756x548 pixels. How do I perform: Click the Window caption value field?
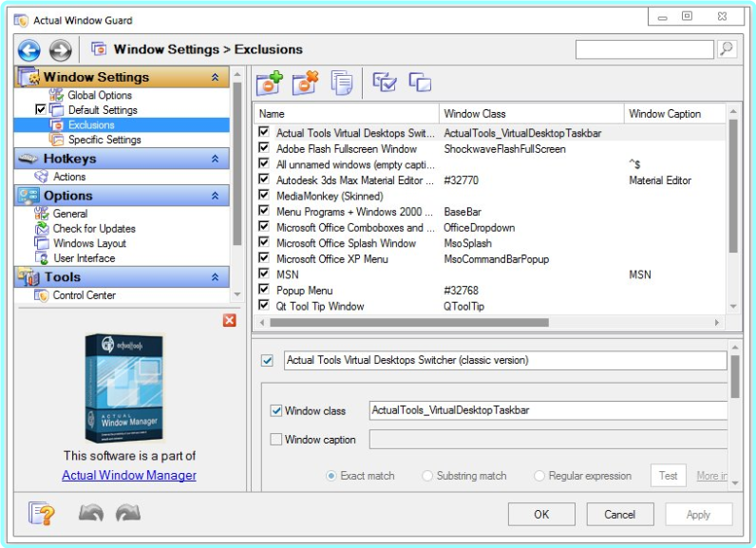[x=548, y=439]
